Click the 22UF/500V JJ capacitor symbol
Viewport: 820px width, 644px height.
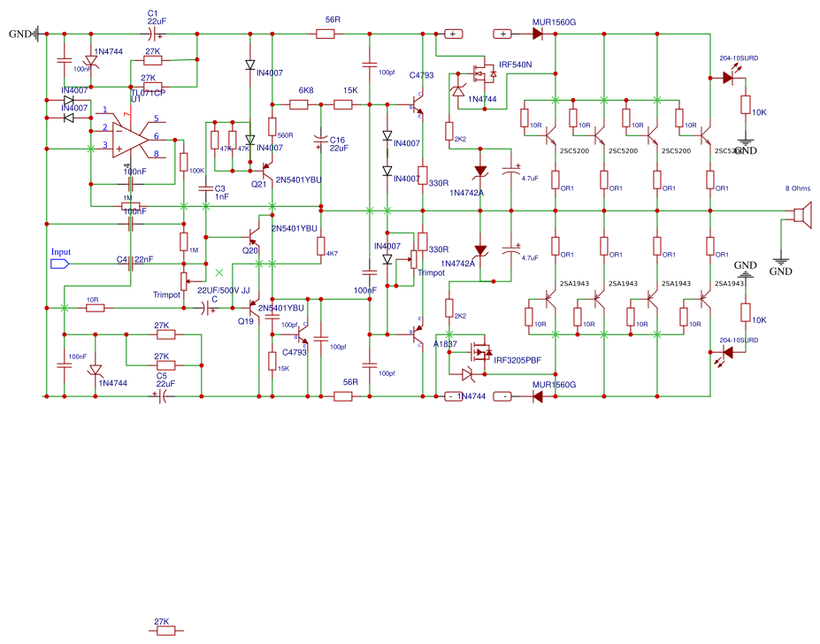tap(208, 309)
